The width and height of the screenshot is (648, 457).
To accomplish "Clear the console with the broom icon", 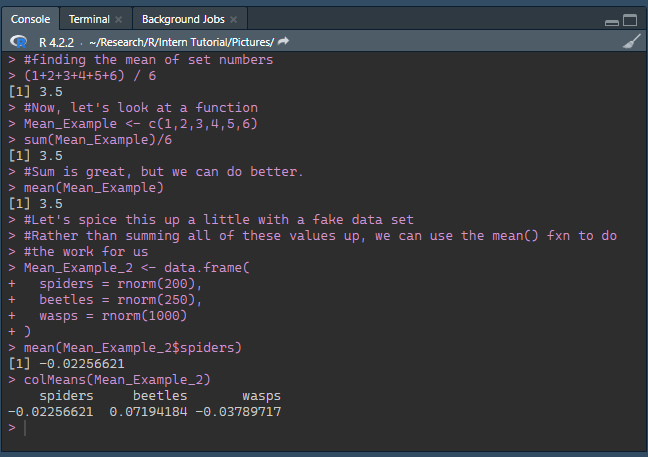I will [x=631, y=42].
